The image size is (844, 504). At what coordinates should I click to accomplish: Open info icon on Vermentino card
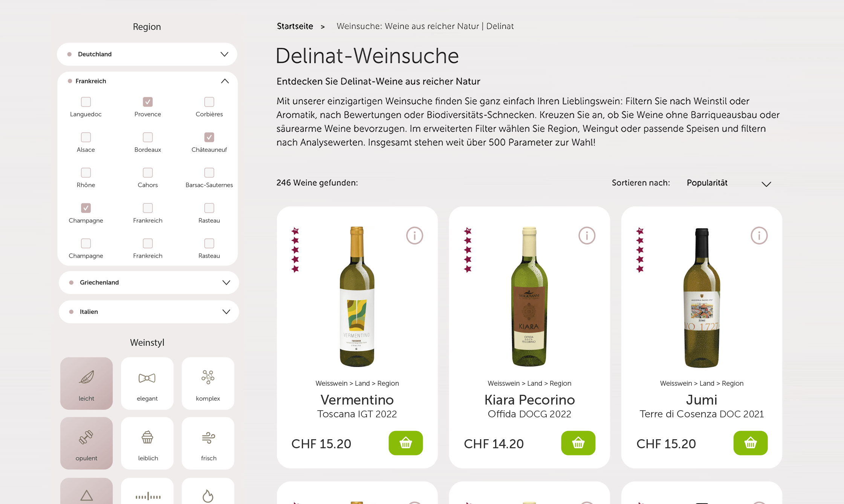(x=414, y=236)
